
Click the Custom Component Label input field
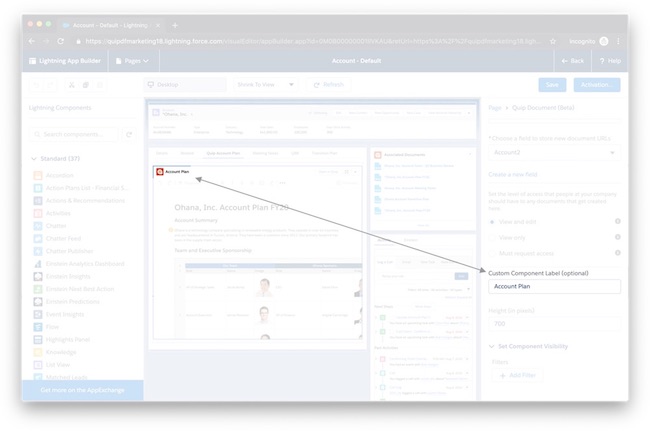[554, 286]
